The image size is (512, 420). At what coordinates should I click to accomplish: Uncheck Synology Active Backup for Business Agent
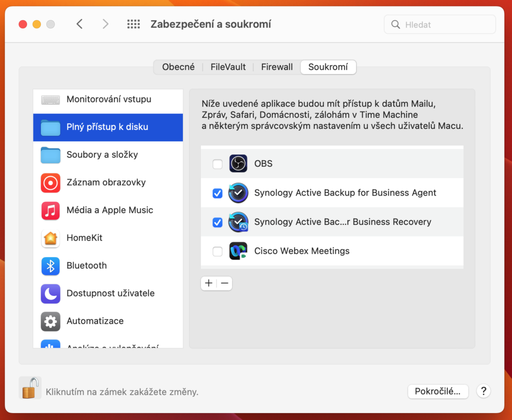[x=217, y=193]
